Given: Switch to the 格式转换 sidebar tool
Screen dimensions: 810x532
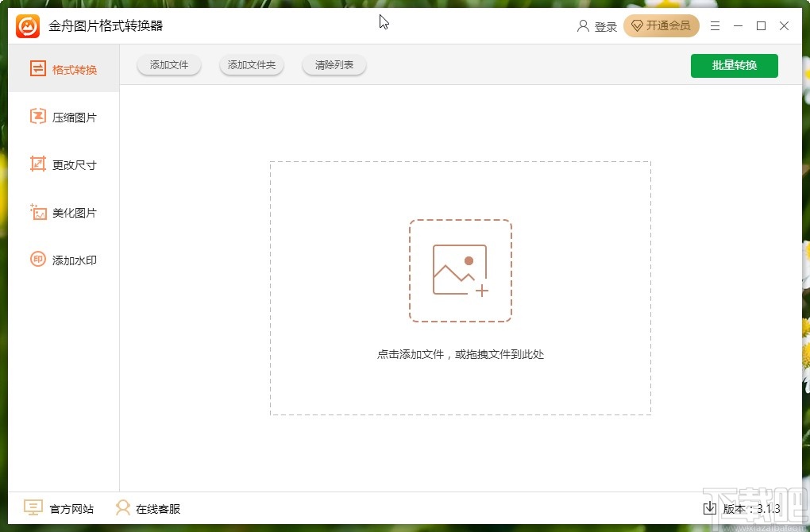Looking at the screenshot, I should click(67, 69).
